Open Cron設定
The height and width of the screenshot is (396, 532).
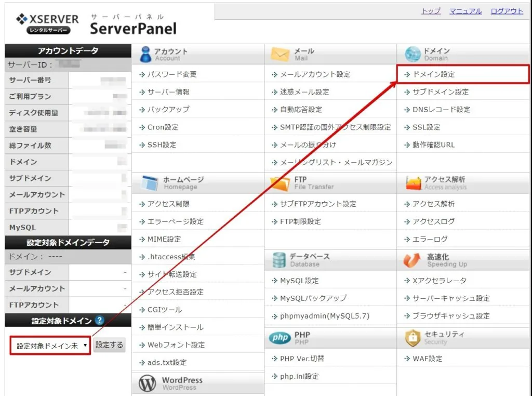(x=163, y=127)
